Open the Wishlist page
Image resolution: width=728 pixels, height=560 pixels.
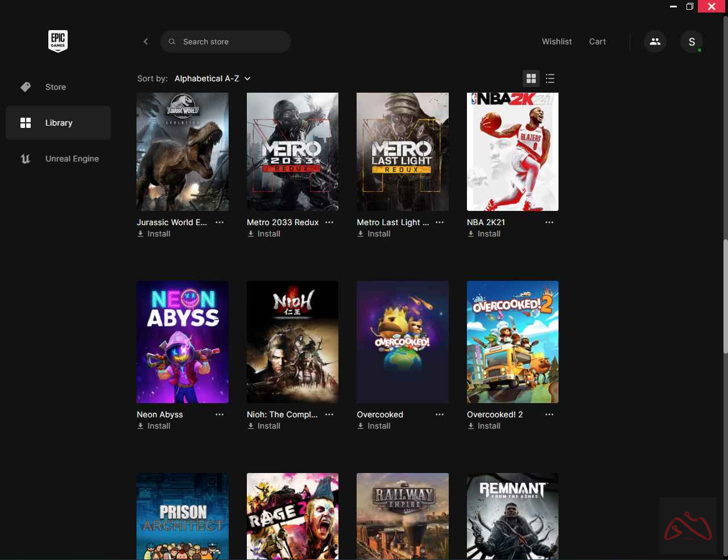[556, 41]
